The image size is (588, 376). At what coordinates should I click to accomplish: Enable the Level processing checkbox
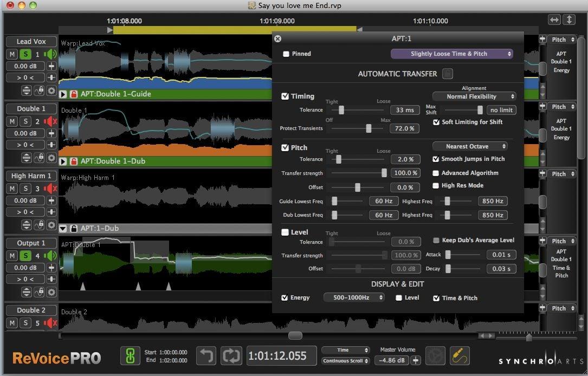(285, 232)
